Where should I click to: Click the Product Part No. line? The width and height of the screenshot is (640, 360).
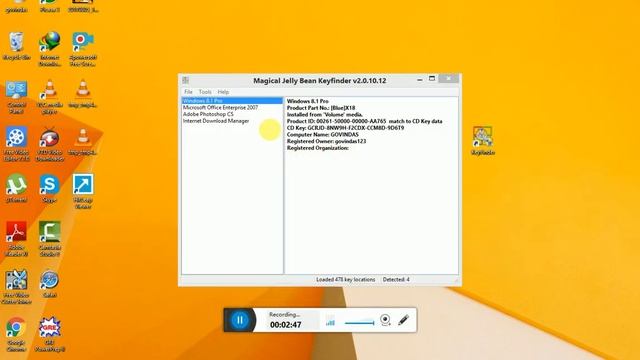coord(321,108)
